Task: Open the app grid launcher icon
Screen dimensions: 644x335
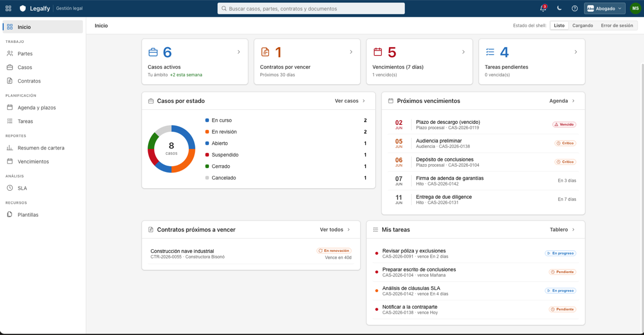Action: [x=8, y=9]
